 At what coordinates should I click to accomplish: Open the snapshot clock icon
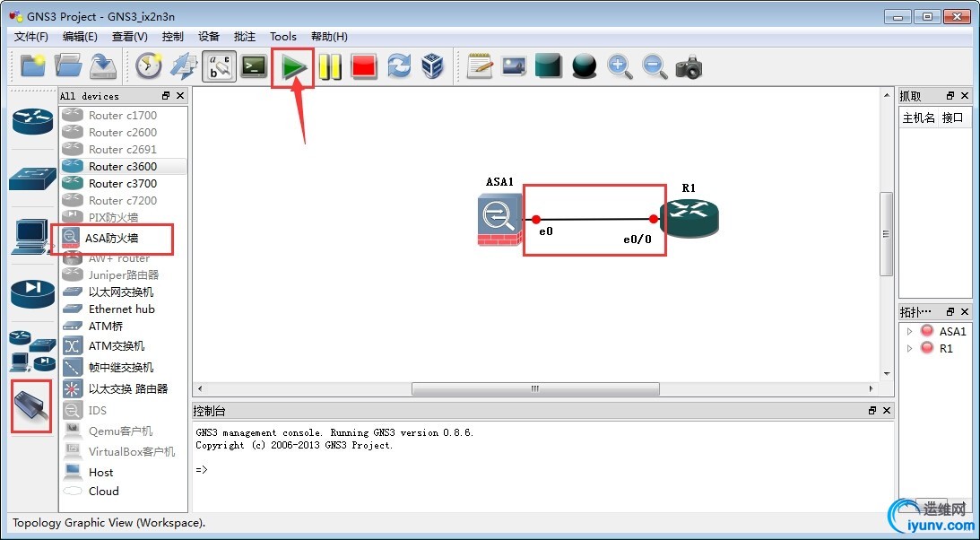149,65
